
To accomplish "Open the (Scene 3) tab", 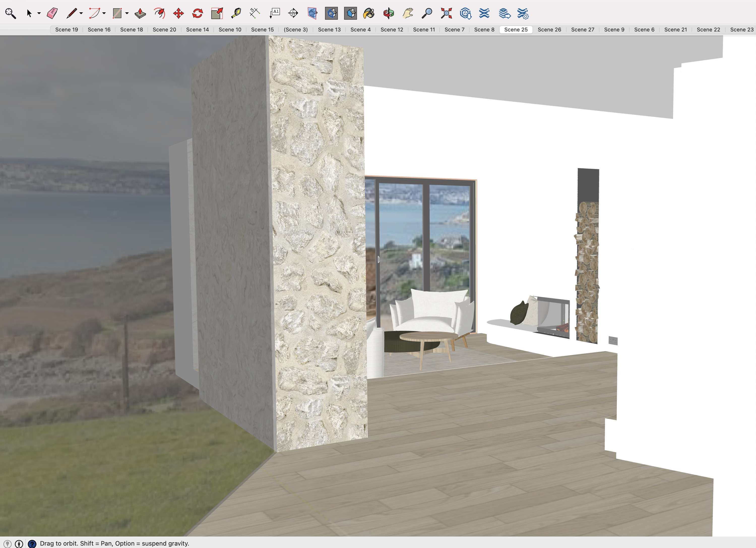I will click(296, 30).
